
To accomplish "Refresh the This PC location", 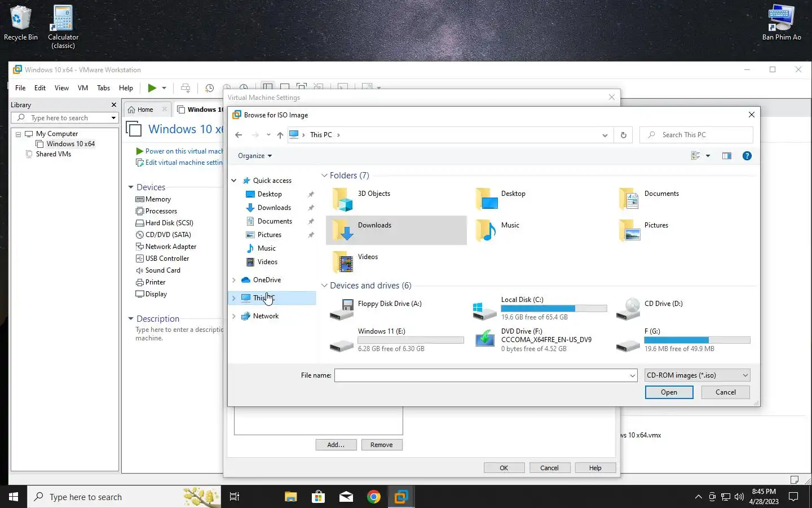I will (623, 135).
